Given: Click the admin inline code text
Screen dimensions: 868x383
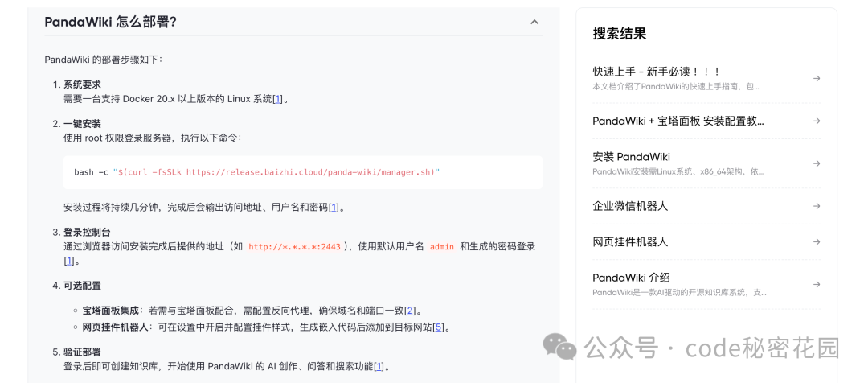Looking at the screenshot, I should 442,247.
